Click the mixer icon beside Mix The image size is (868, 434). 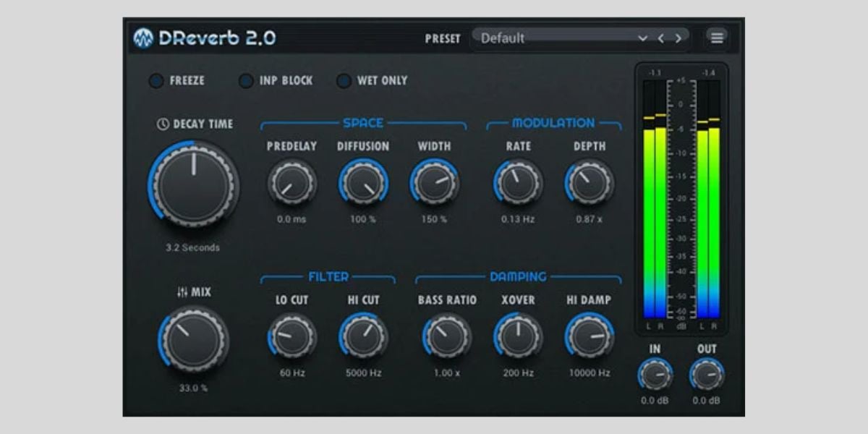pos(182,292)
